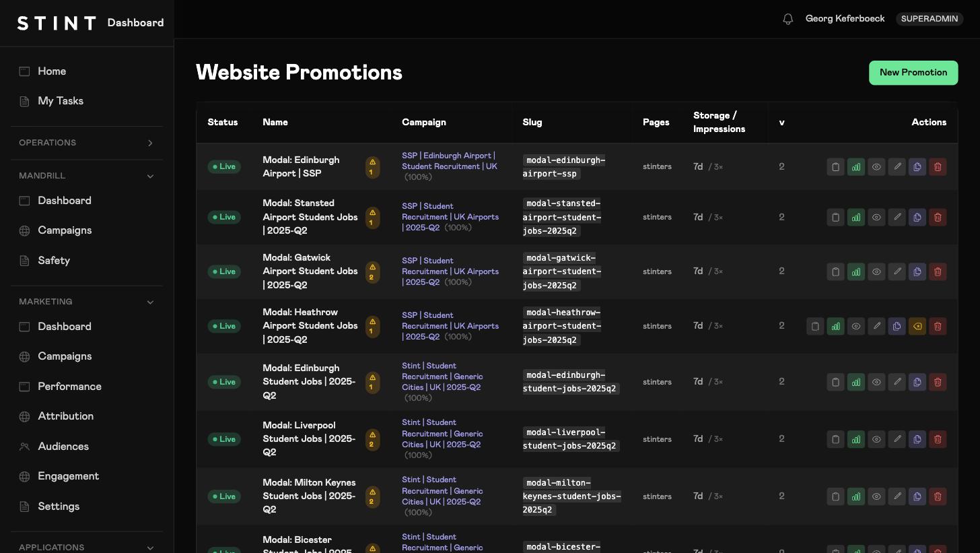Open campaign link in Liverpool Student Jobs row
980x553 pixels.
[x=442, y=434]
